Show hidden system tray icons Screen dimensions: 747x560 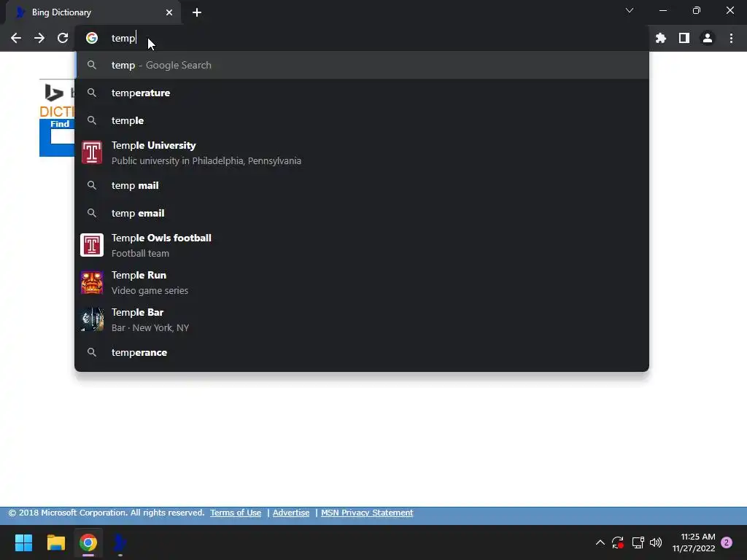pyautogui.click(x=600, y=542)
